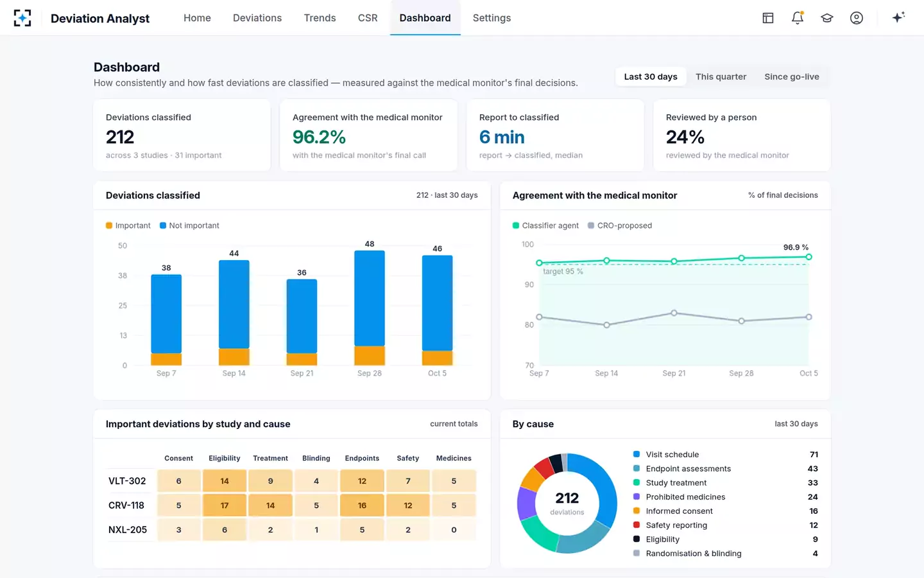924x578 pixels.
Task: Click CRV-118 Eligibility cell value 17
Action: pos(225,505)
